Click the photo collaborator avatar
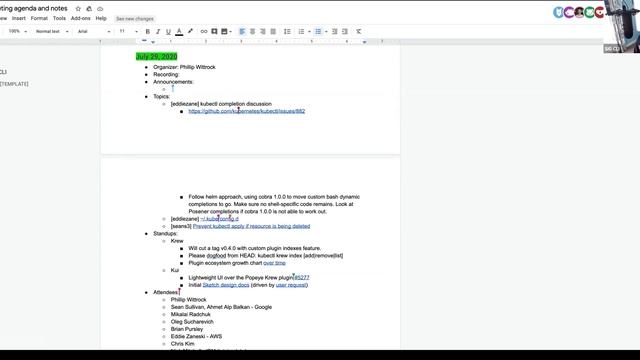This screenshot has height=360, width=640. pyautogui.click(x=579, y=12)
